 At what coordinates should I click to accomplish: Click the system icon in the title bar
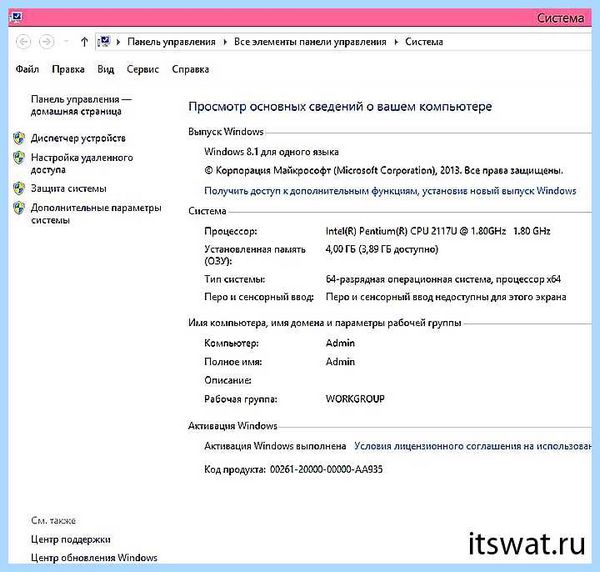click(16, 17)
